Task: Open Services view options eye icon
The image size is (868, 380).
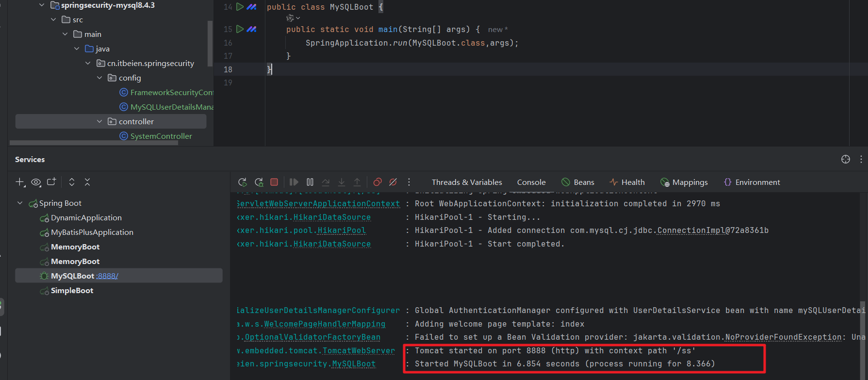Action: click(36, 182)
